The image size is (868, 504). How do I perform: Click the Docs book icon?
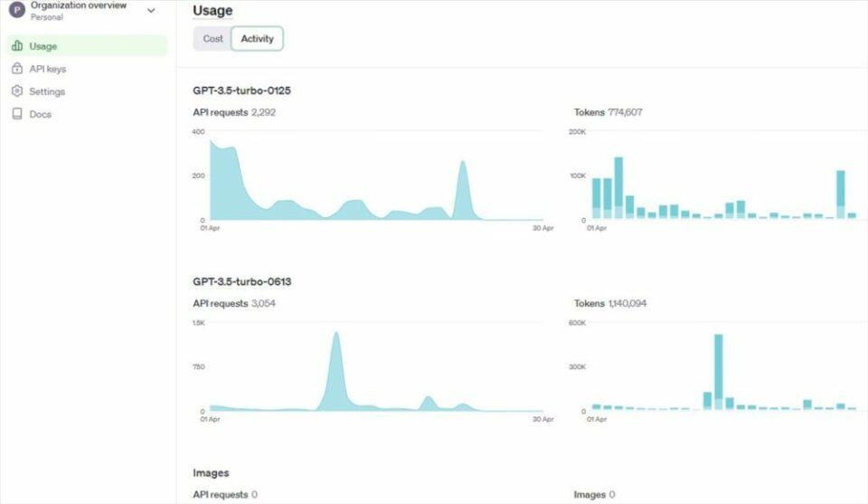tap(17, 114)
